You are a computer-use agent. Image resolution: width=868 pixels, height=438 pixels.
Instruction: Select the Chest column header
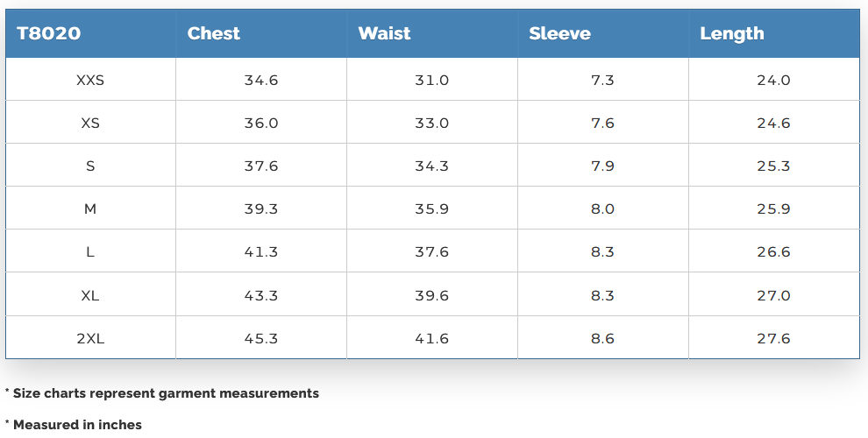pos(214,33)
